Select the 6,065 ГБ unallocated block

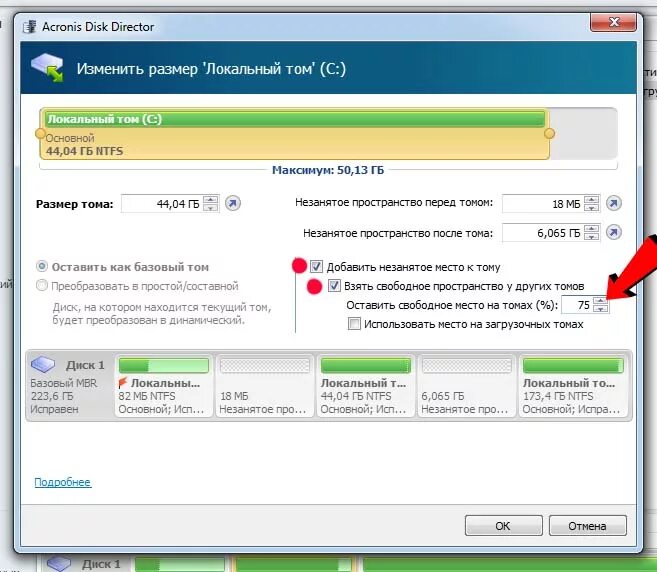[x=466, y=386]
